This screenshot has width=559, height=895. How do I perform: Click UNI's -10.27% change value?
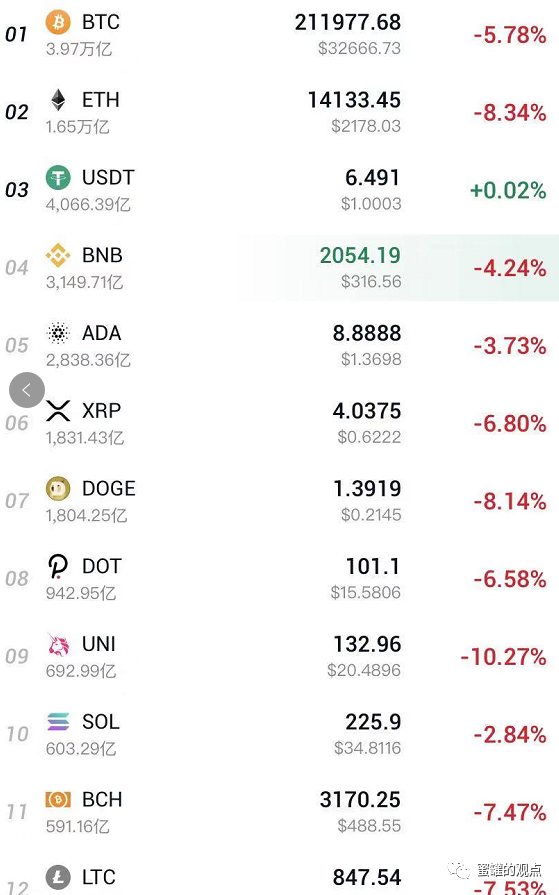[x=504, y=656]
